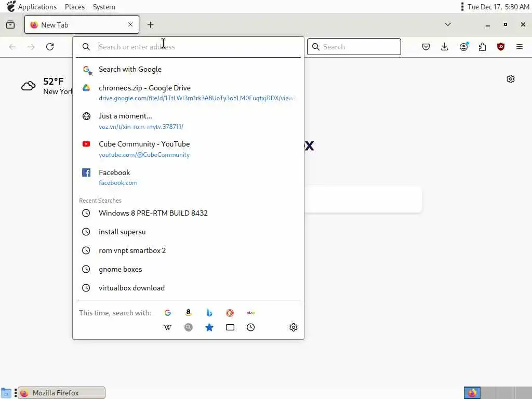Open the Applications menu
The height and width of the screenshot is (399, 532).
(x=37, y=7)
